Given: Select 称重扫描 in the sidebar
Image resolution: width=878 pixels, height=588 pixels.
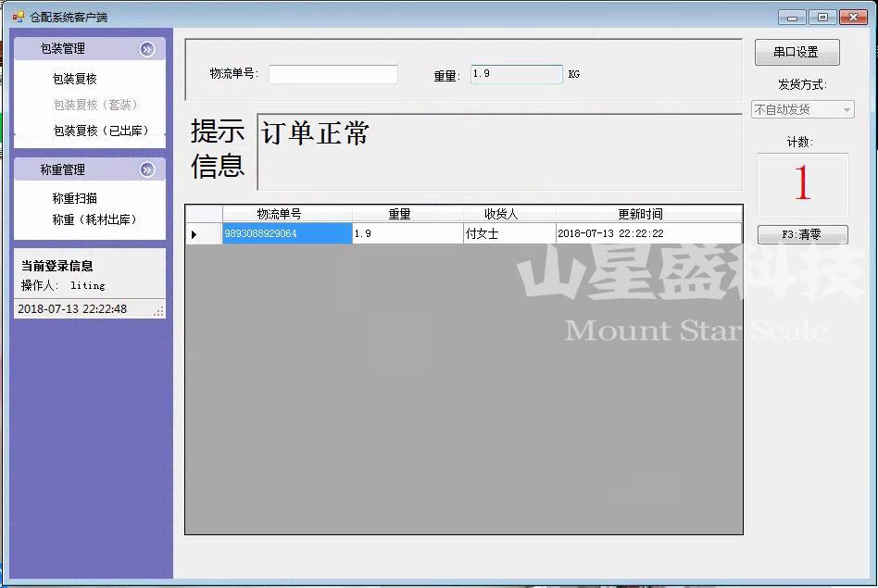Looking at the screenshot, I should pos(74,198).
